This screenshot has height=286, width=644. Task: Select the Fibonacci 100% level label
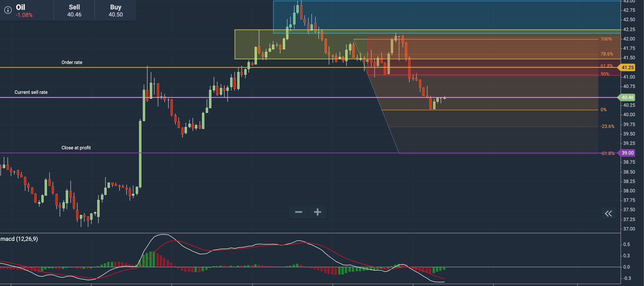coord(606,39)
